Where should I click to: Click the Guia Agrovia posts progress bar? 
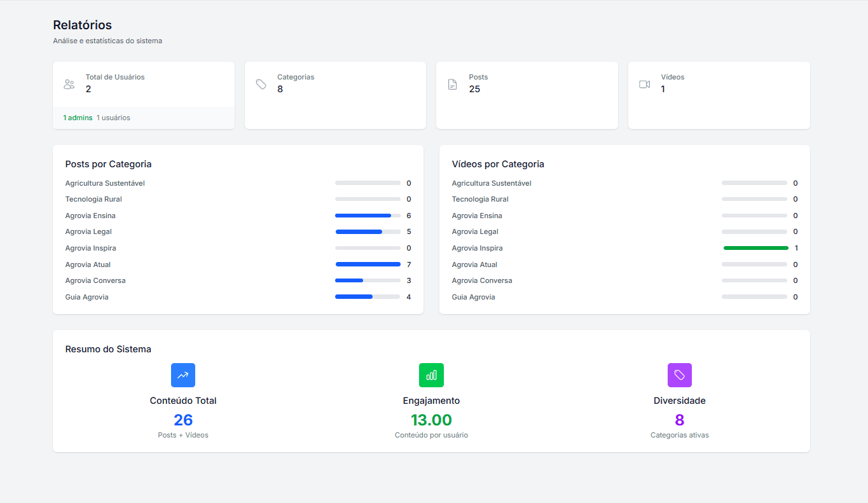368,297
